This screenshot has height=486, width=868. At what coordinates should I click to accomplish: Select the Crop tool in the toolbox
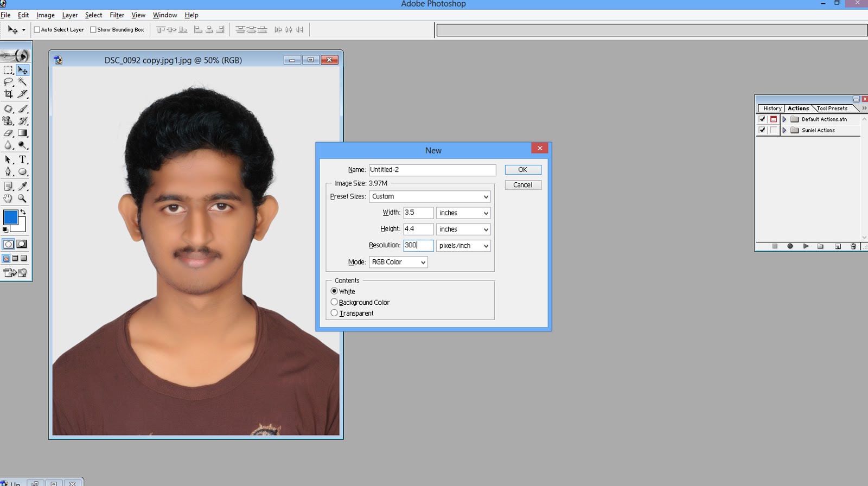8,94
